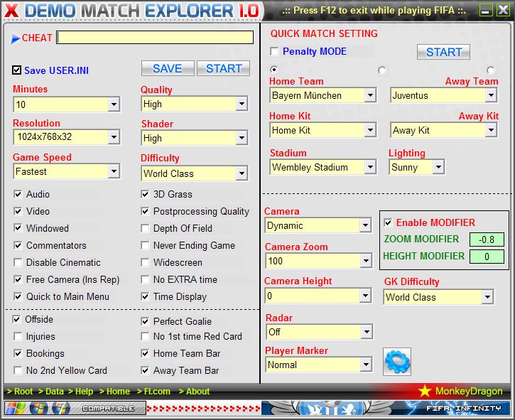Screen dimensions: 515x420
Task: Expand the Radar dropdown
Action: (367, 332)
